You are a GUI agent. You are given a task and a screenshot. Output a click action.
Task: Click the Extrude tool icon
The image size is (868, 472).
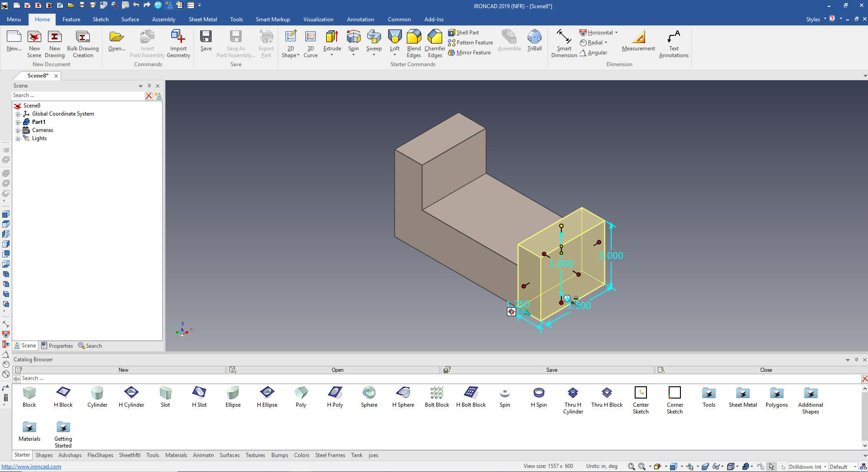coord(332,37)
